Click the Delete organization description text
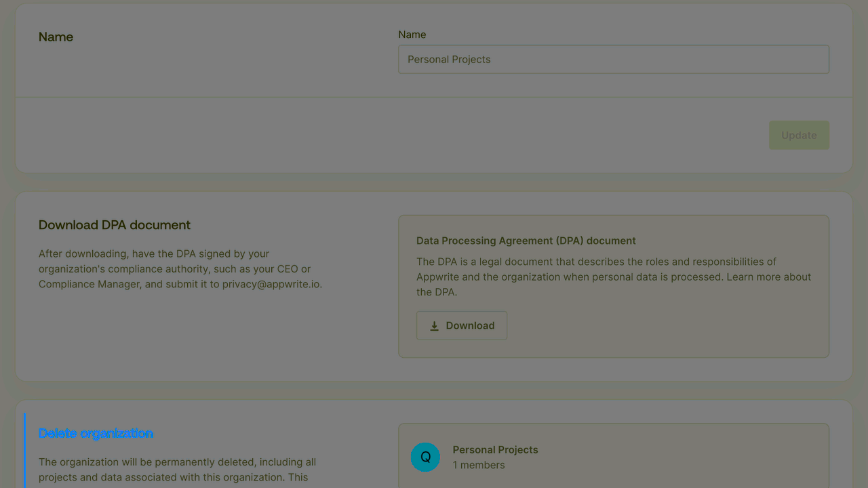The image size is (868, 488). point(177,469)
